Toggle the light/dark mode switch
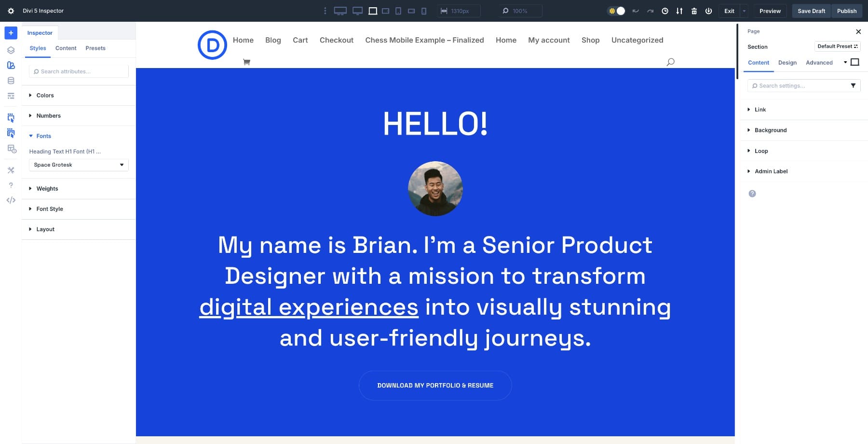The height and width of the screenshot is (444, 868). click(x=617, y=11)
